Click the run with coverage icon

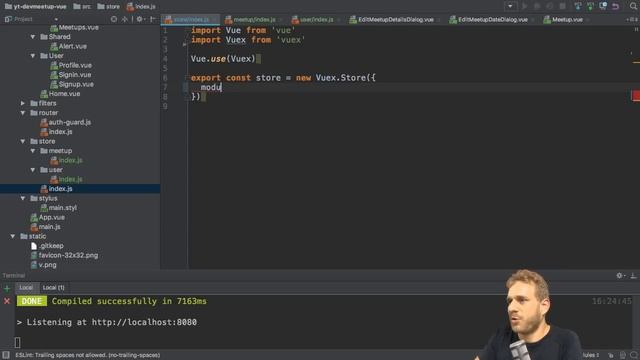tap(550, 6)
